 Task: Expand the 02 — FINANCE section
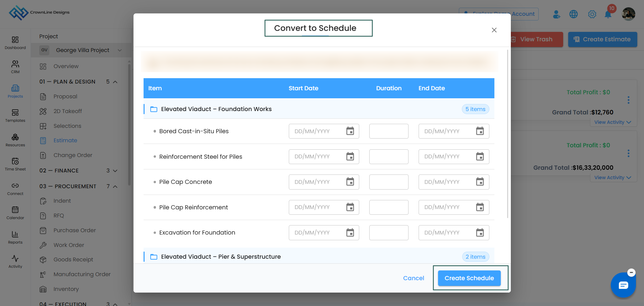pyautogui.click(x=79, y=170)
